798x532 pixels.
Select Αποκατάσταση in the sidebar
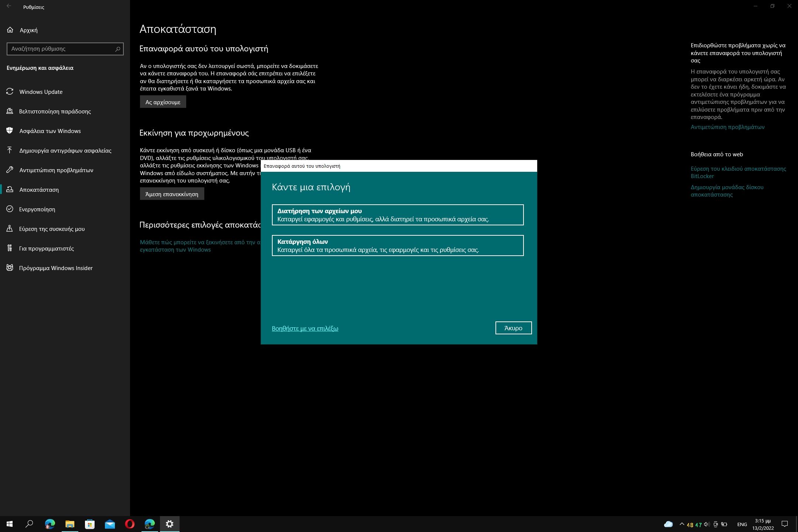[39, 190]
